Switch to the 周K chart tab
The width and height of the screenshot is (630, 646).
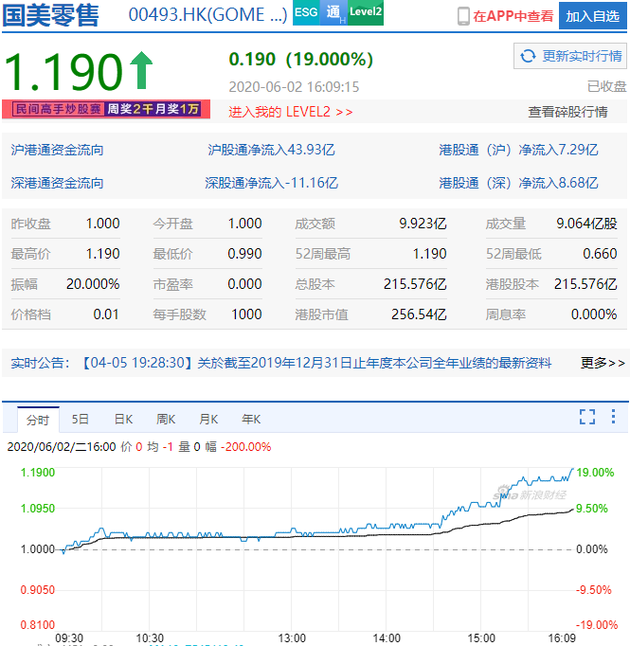[x=166, y=419]
